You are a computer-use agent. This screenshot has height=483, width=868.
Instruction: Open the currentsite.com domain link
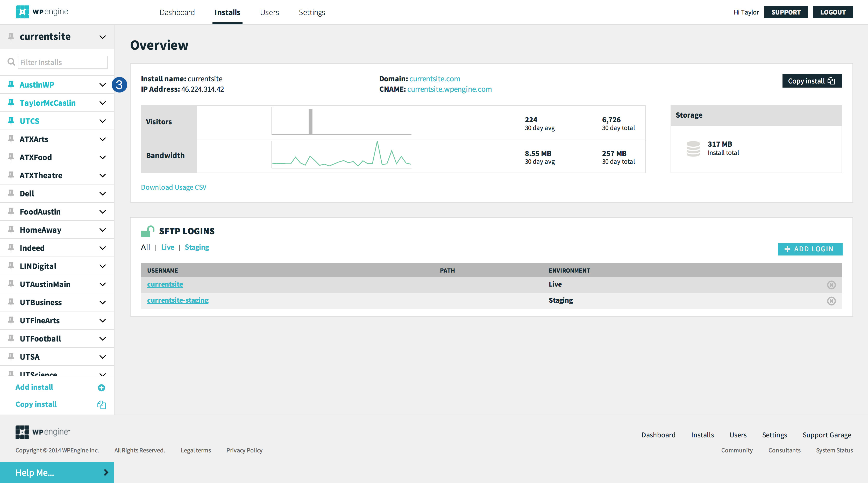tap(435, 79)
